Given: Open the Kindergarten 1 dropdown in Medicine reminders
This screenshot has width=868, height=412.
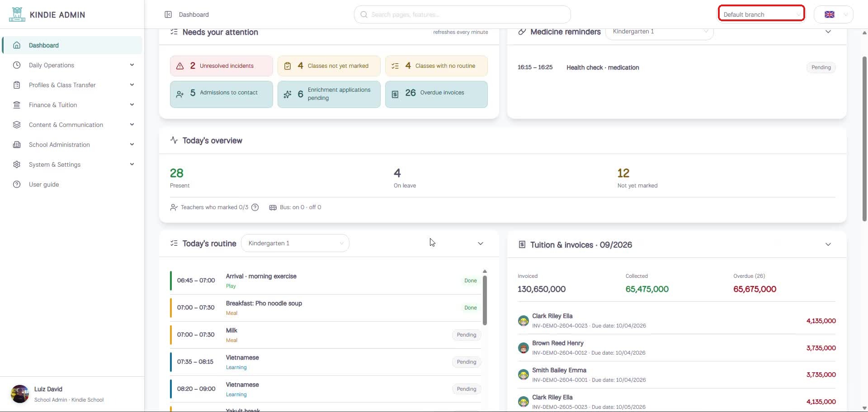Looking at the screenshot, I should coord(659,32).
